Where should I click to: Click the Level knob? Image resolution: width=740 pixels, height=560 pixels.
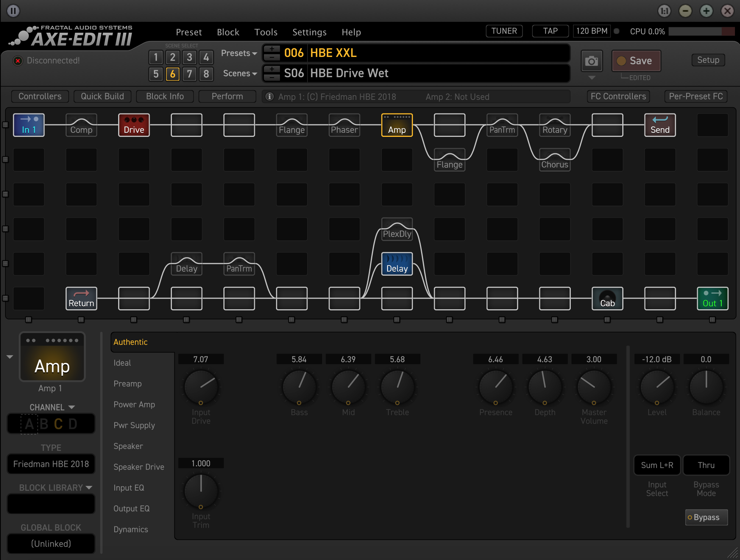[657, 387]
